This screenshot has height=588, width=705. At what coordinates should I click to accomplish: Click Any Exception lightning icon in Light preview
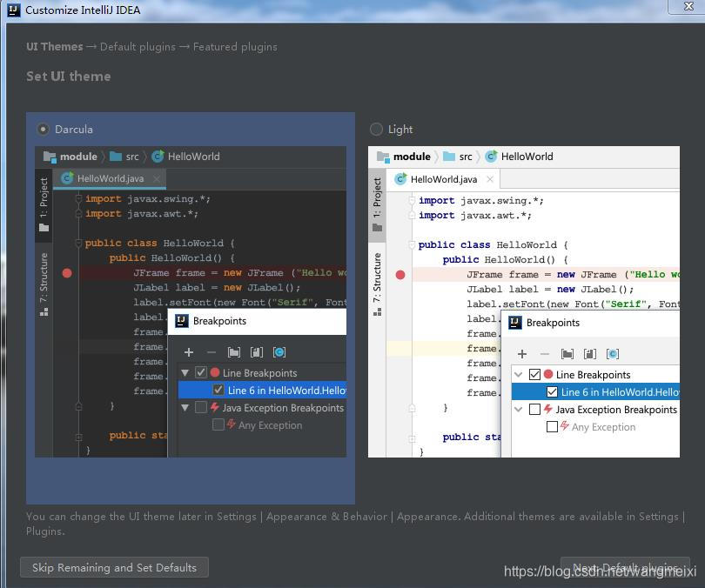pos(565,425)
